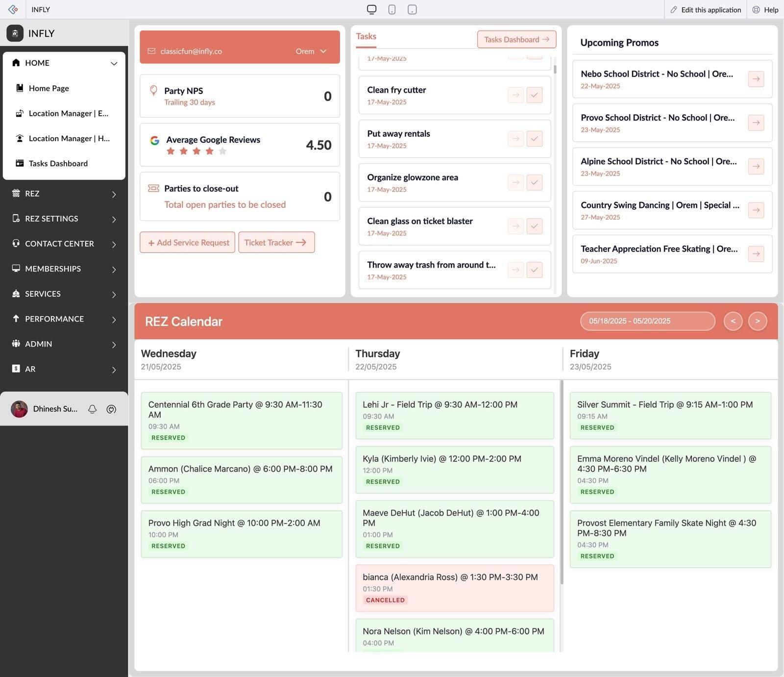Click the desktop view icon in top bar
This screenshot has width=784, height=677.
click(x=371, y=9)
